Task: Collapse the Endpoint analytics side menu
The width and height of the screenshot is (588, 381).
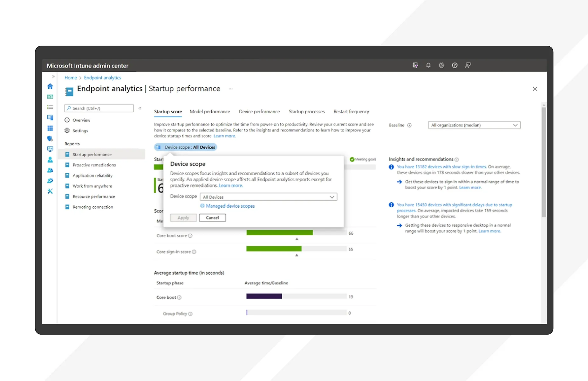Action: (140, 108)
